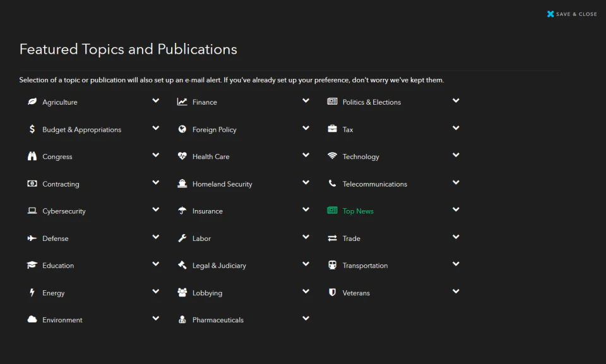Expand the Legal & Judiciary chevron
Image resolution: width=606 pixels, height=364 pixels.
[306, 264]
